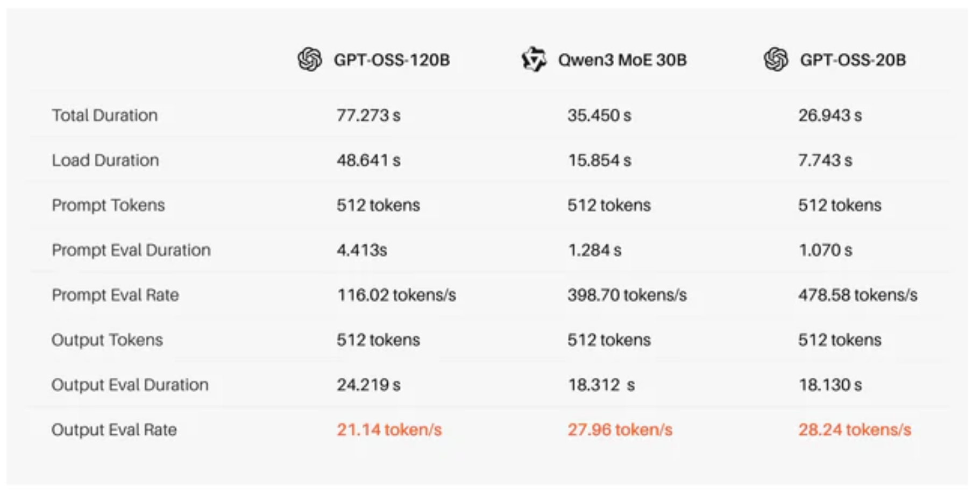The height and width of the screenshot is (494, 980).
Task: Click the 398.70 tokens/s prompt rate value
Action: coord(627,295)
